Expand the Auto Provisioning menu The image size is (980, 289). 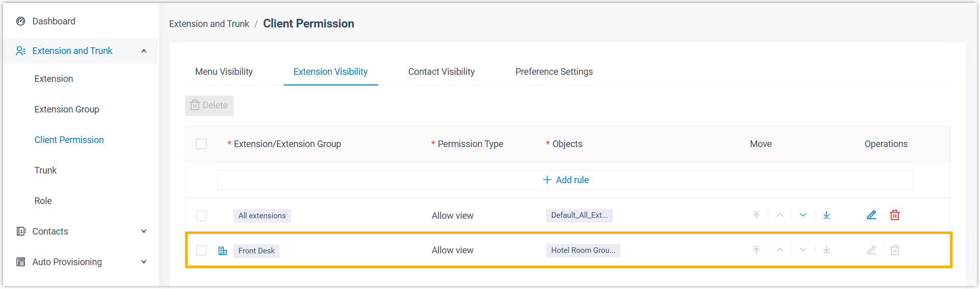144,262
